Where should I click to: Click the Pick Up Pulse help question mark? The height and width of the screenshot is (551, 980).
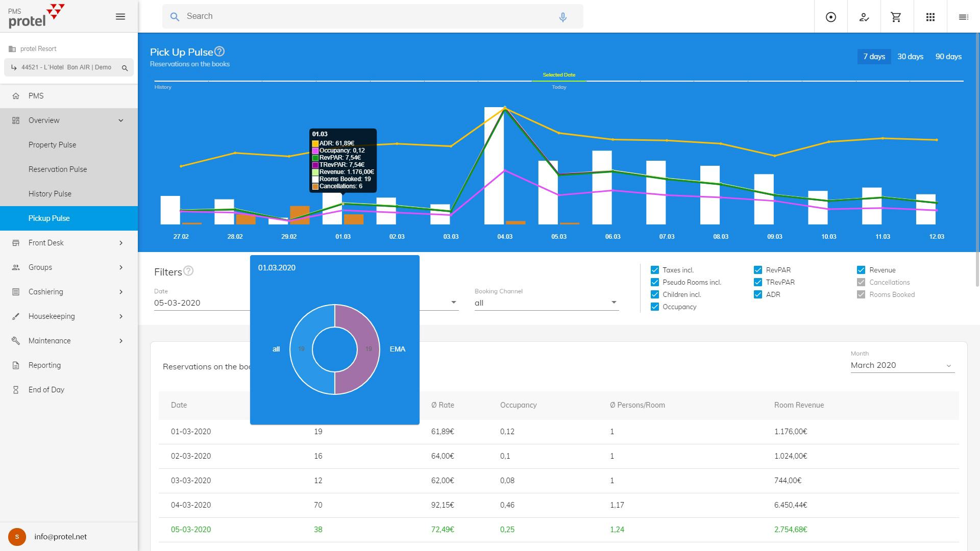click(x=220, y=51)
